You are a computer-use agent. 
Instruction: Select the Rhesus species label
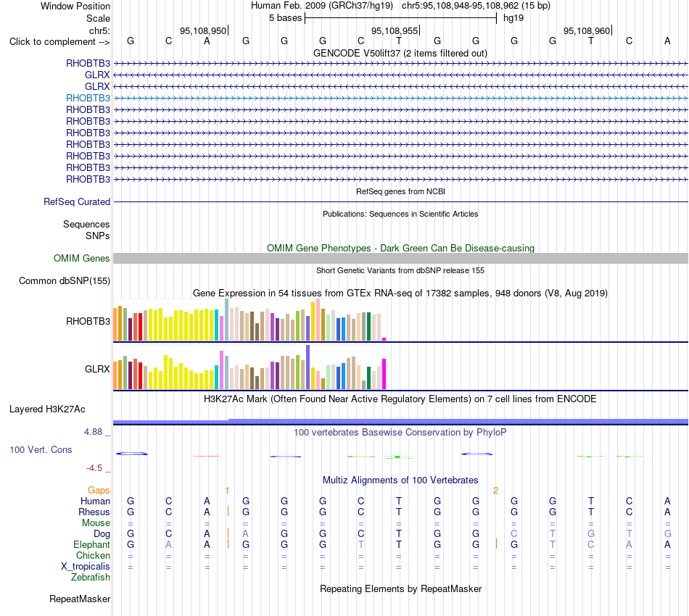(x=94, y=512)
